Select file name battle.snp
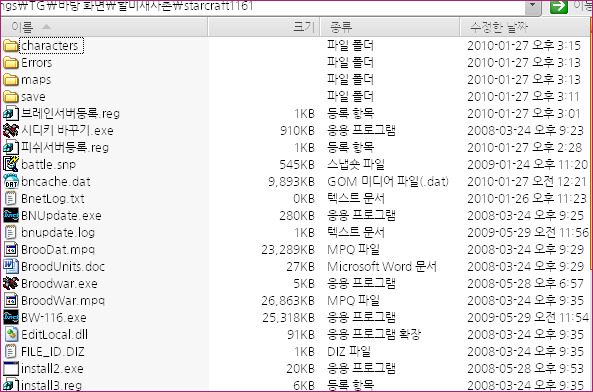The height and width of the screenshot is (392, 593). pyautogui.click(x=48, y=164)
